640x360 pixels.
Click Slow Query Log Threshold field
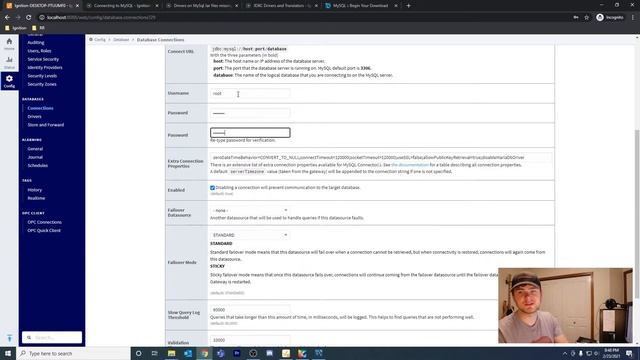[x=250, y=310]
